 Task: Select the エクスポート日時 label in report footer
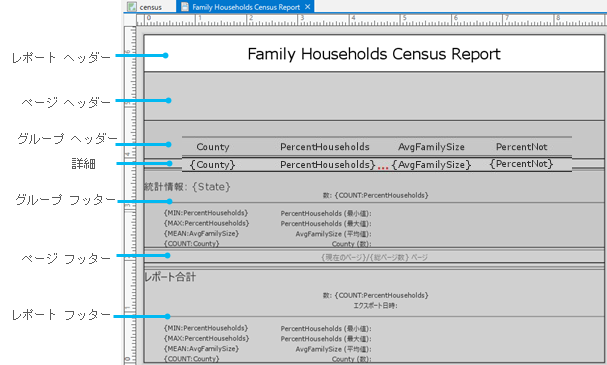(x=375, y=306)
